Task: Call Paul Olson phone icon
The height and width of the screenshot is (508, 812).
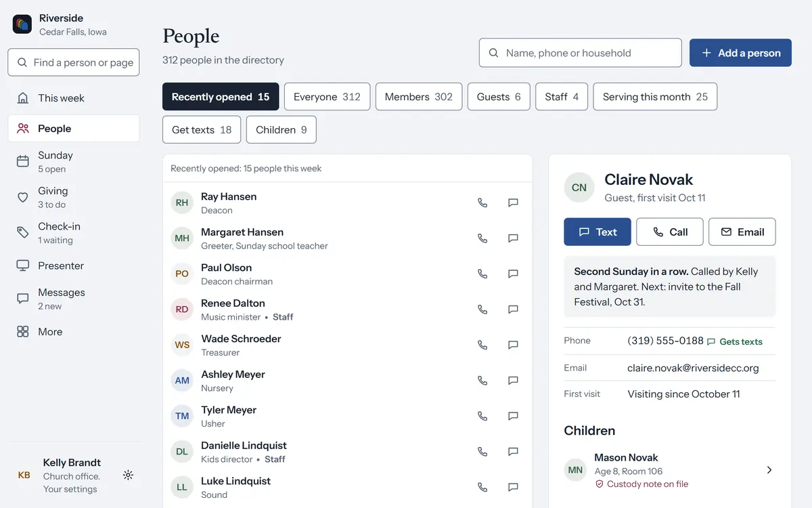Action: (x=482, y=274)
